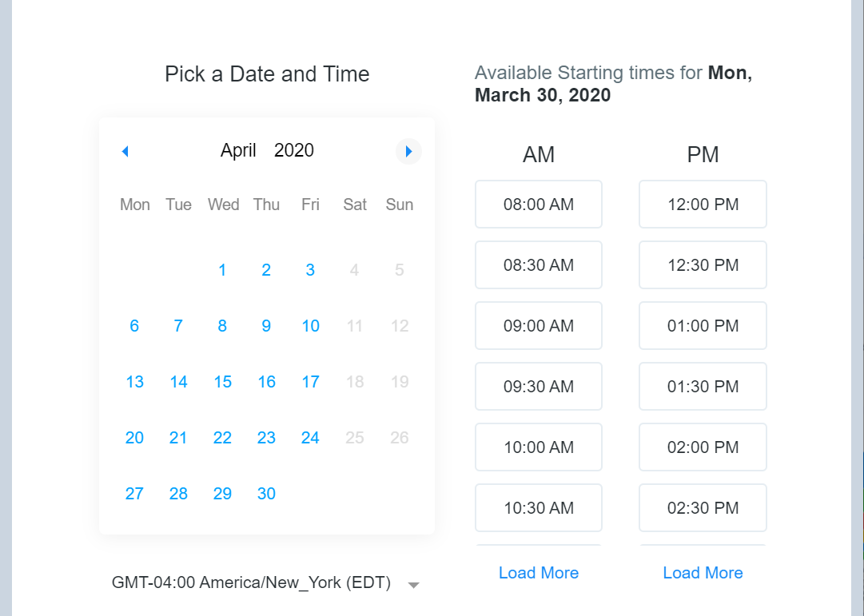Image resolution: width=864 pixels, height=616 pixels.
Task: Advance to next month arrow
Action: point(408,151)
